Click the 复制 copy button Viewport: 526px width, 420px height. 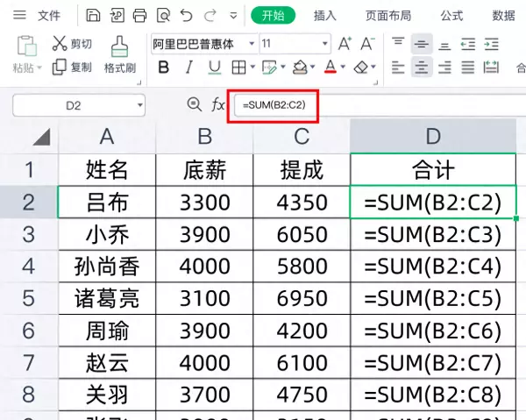pos(72,68)
